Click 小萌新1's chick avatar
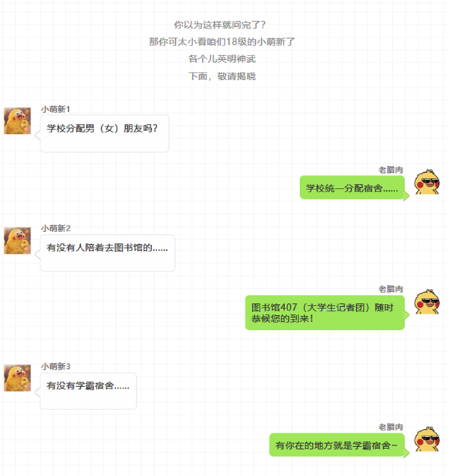The width and height of the screenshot is (449, 476). pyautogui.click(x=17, y=120)
